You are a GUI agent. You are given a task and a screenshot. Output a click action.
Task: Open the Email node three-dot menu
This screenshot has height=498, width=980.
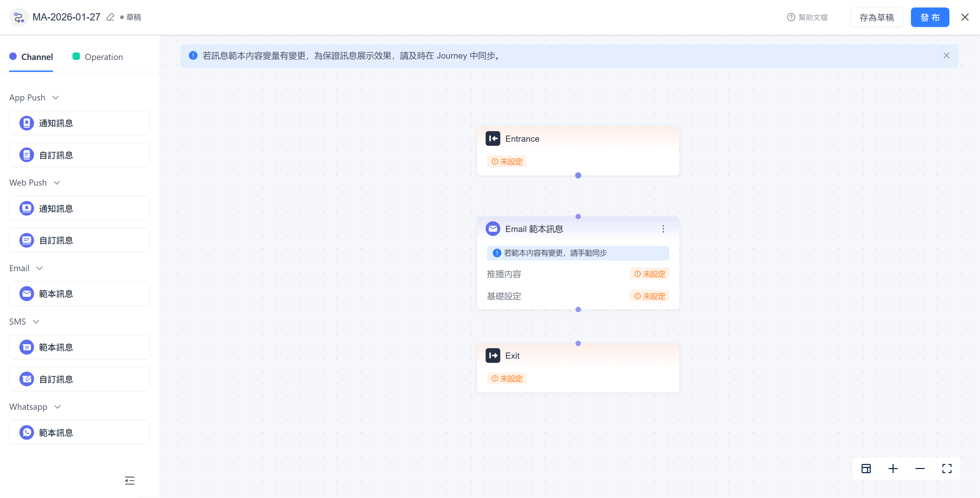663,229
